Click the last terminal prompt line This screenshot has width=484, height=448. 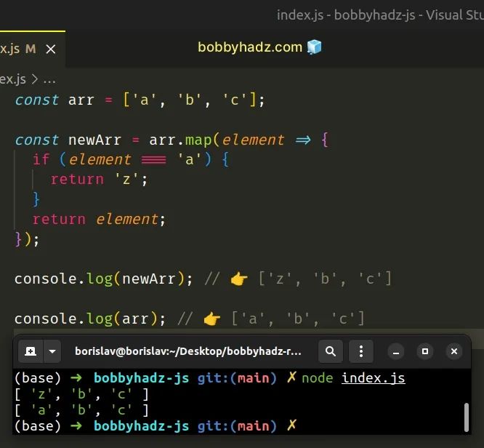click(x=156, y=426)
